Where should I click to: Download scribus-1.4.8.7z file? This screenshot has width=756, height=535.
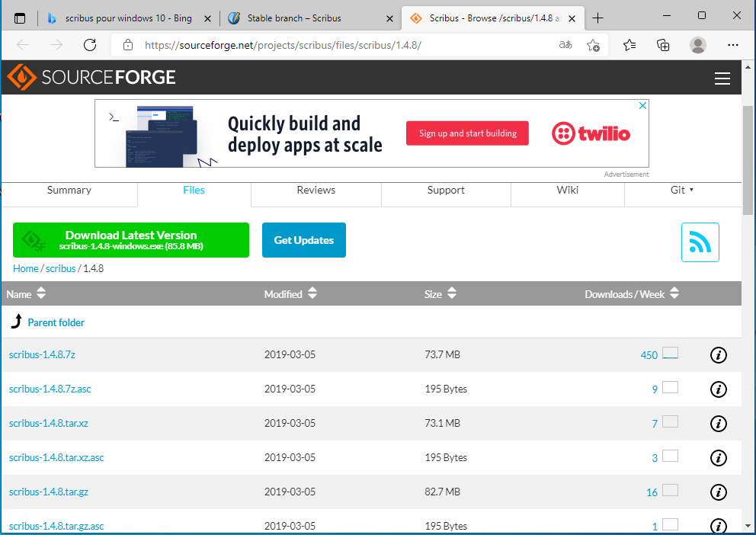tap(42, 354)
